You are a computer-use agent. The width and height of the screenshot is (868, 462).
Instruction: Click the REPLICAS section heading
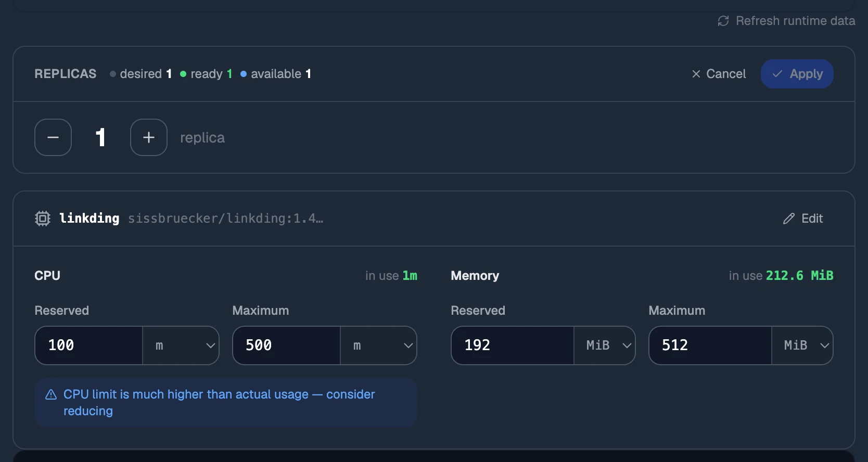pyautogui.click(x=66, y=74)
